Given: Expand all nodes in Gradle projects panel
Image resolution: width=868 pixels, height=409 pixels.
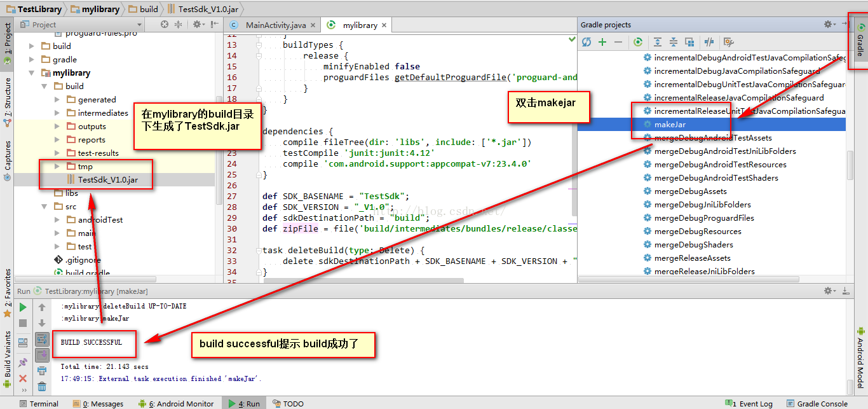Looking at the screenshot, I should click(658, 42).
